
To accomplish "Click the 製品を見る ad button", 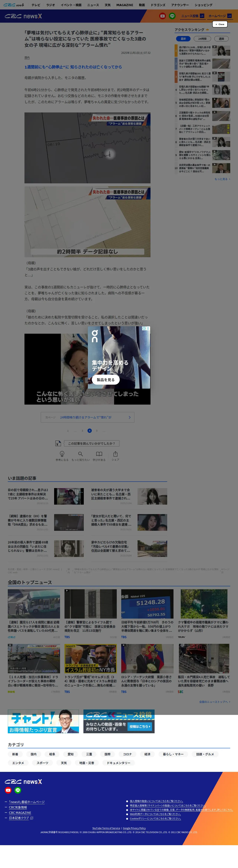I will pyautogui.click(x=106, y=379).
